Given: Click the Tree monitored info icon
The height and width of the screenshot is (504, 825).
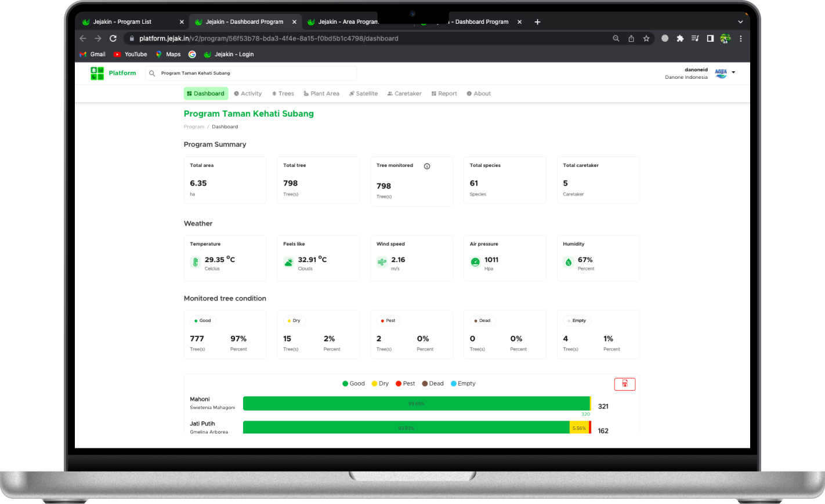Looking at the screenshot, I should 427,166.
